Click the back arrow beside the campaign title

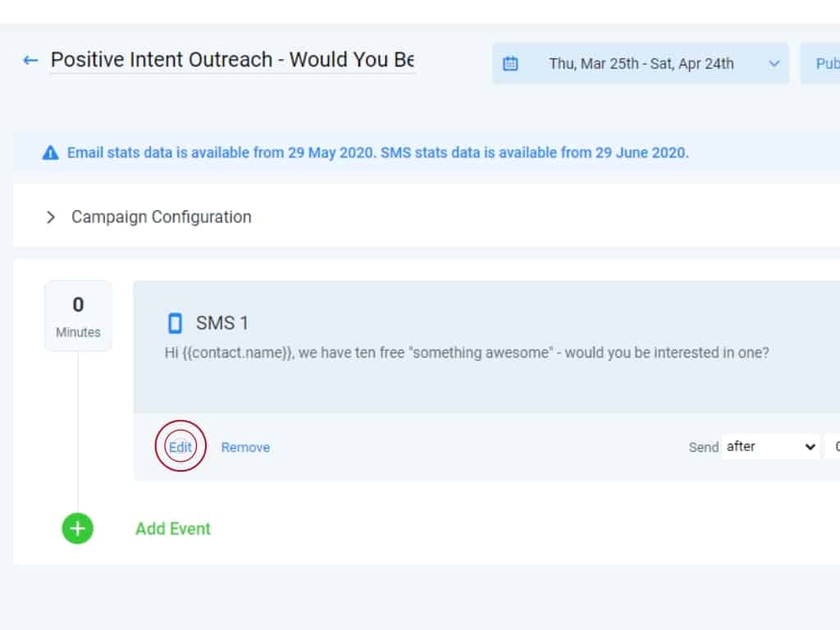(30, 61)
